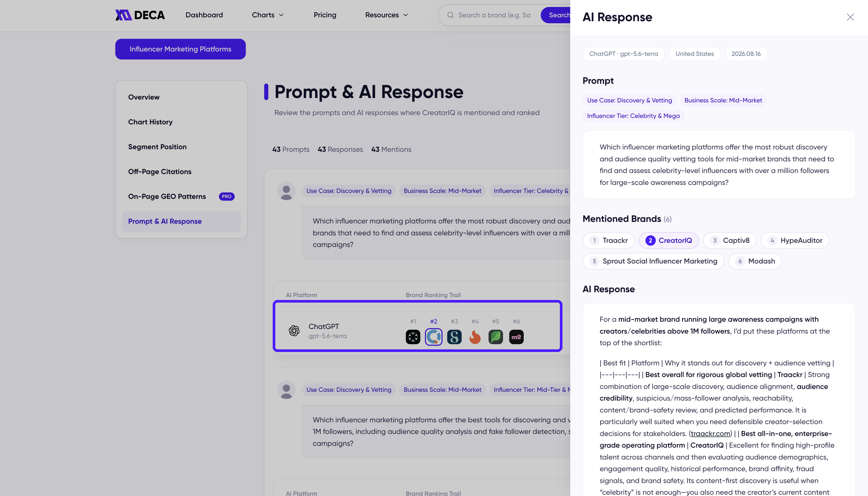
Task: Select the #3 Captiv8 brand icon
Action: click(454, 337)
